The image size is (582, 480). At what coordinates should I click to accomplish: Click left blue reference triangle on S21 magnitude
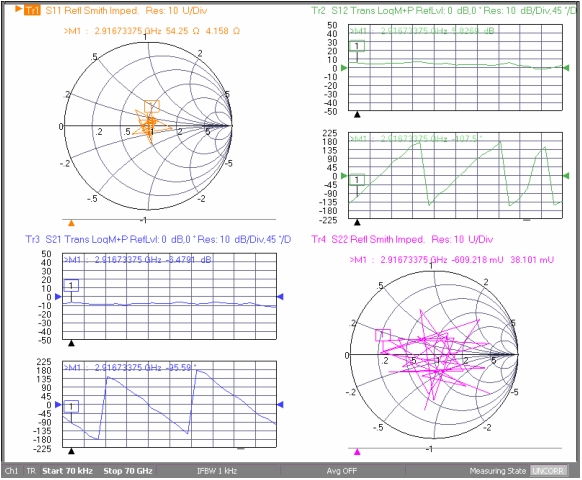coord(58,297)
